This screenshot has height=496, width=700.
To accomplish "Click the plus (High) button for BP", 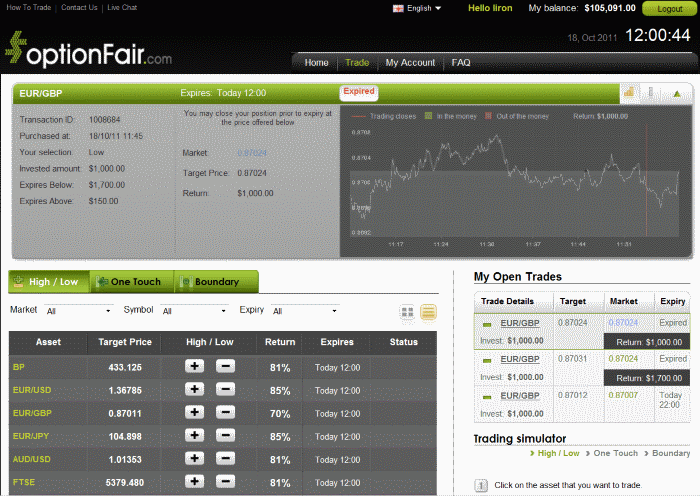I will click(x=194, y=367).
